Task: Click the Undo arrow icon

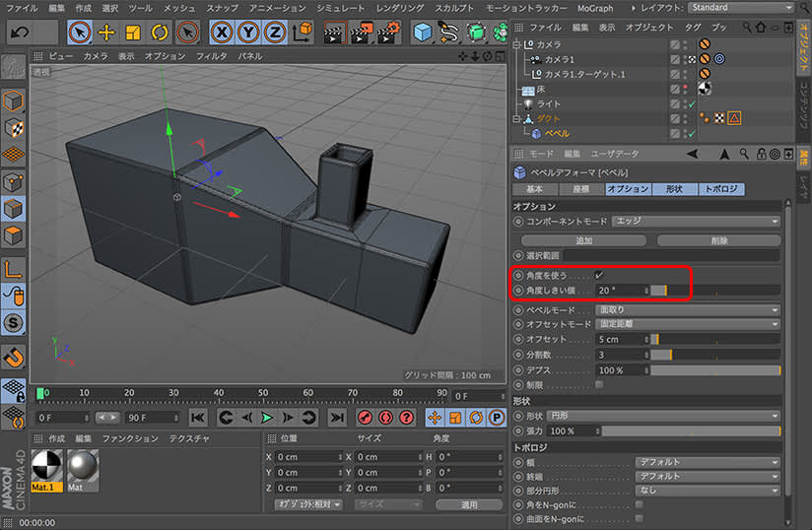Action: click(20, 33)
